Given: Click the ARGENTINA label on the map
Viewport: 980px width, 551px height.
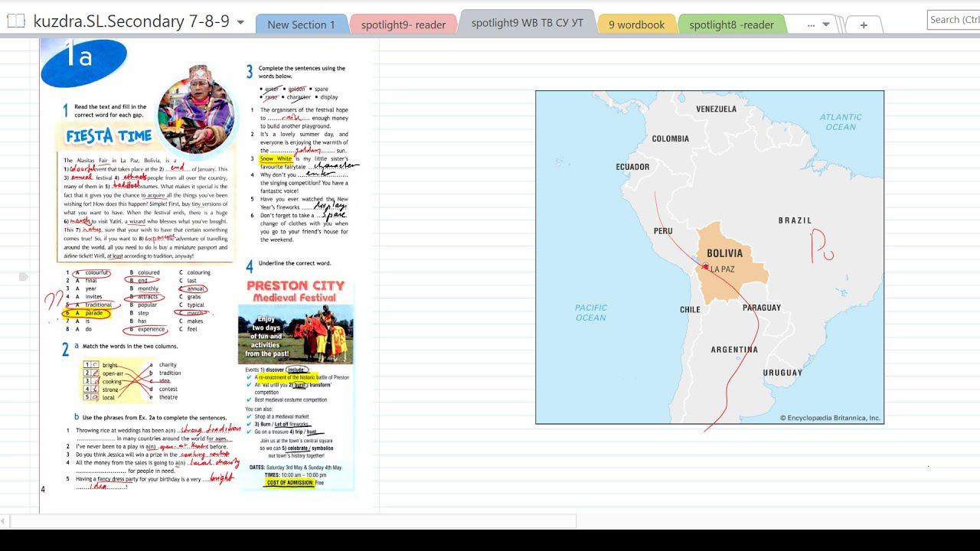Looking at the screenshot, I should (734, 350).
